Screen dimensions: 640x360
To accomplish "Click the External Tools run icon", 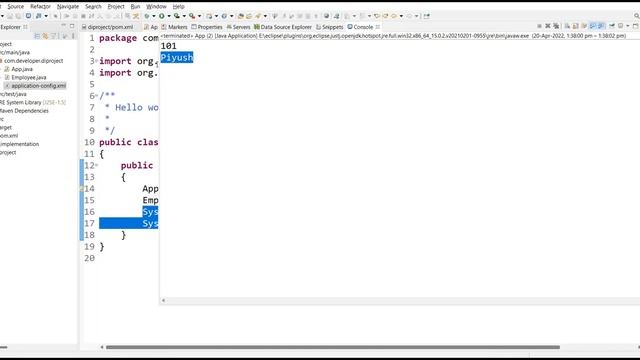I will pos(192,16).
